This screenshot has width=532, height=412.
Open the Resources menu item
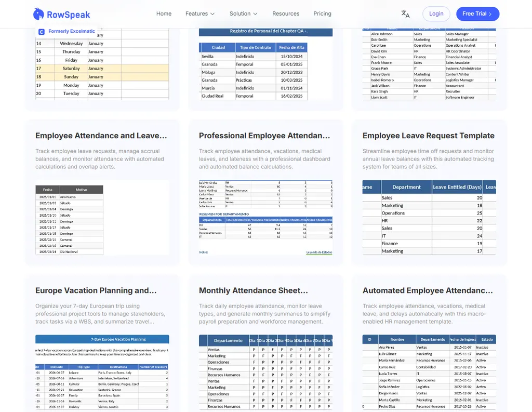pos(286,14)
